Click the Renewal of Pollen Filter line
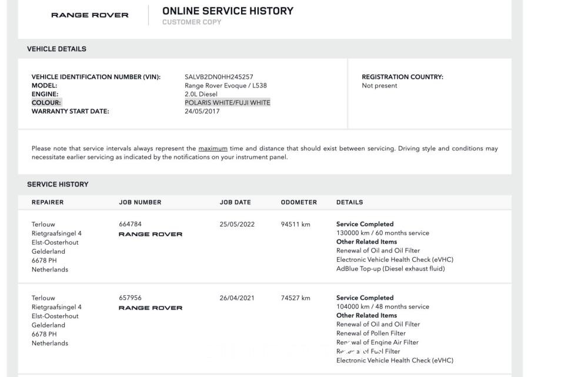 click(x=370, y=334)
